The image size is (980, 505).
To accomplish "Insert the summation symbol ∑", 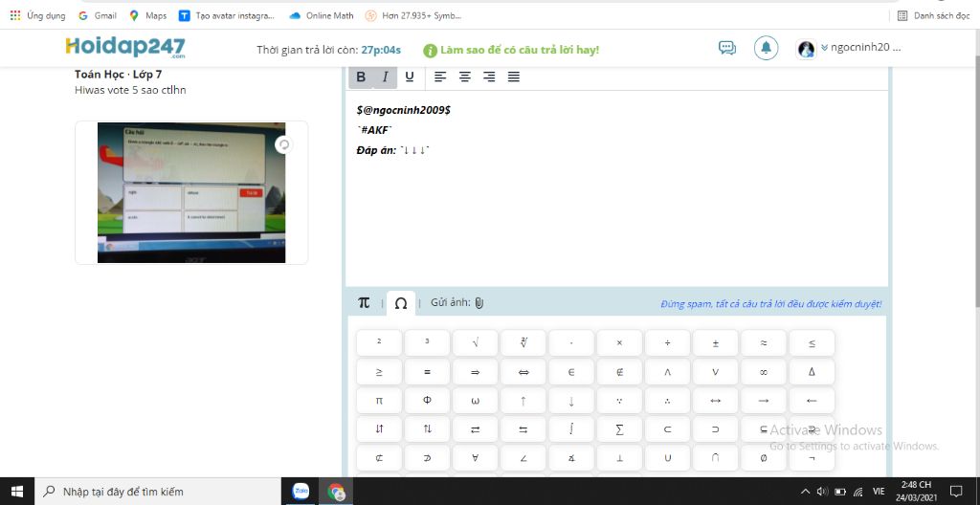I will click(x=620, y=429).
